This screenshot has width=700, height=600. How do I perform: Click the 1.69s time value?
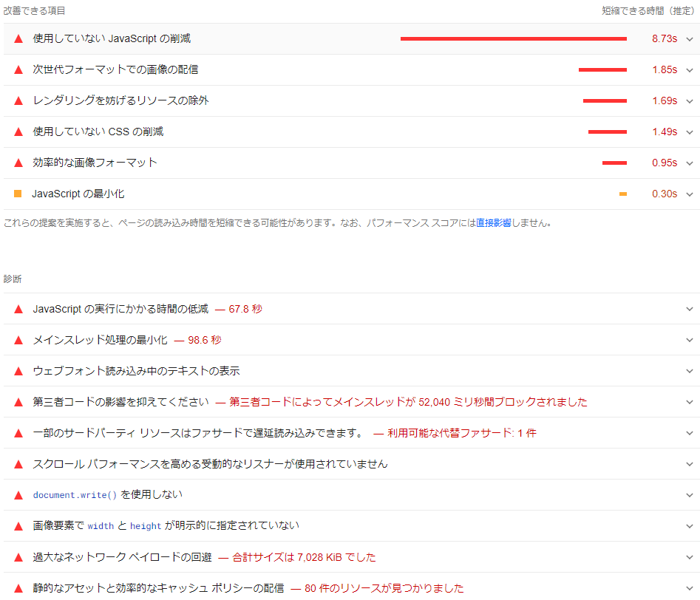click(x=665, y=101)
